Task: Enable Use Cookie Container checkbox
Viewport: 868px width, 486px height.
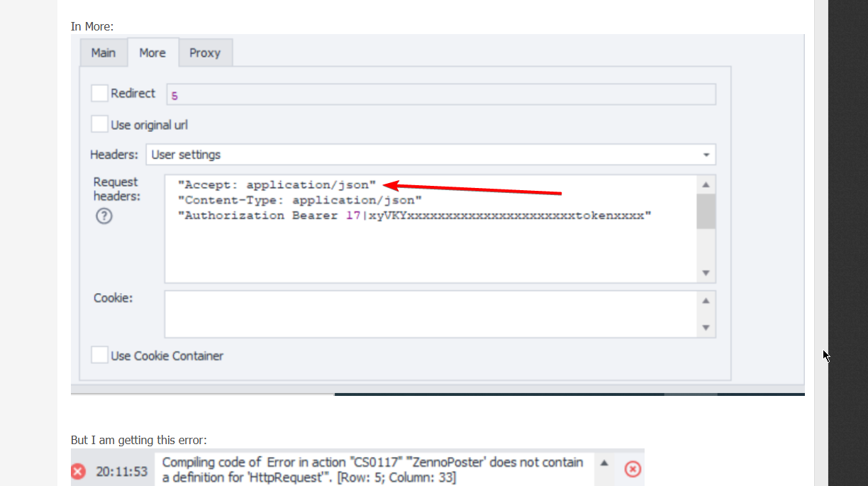Action: 100,355
